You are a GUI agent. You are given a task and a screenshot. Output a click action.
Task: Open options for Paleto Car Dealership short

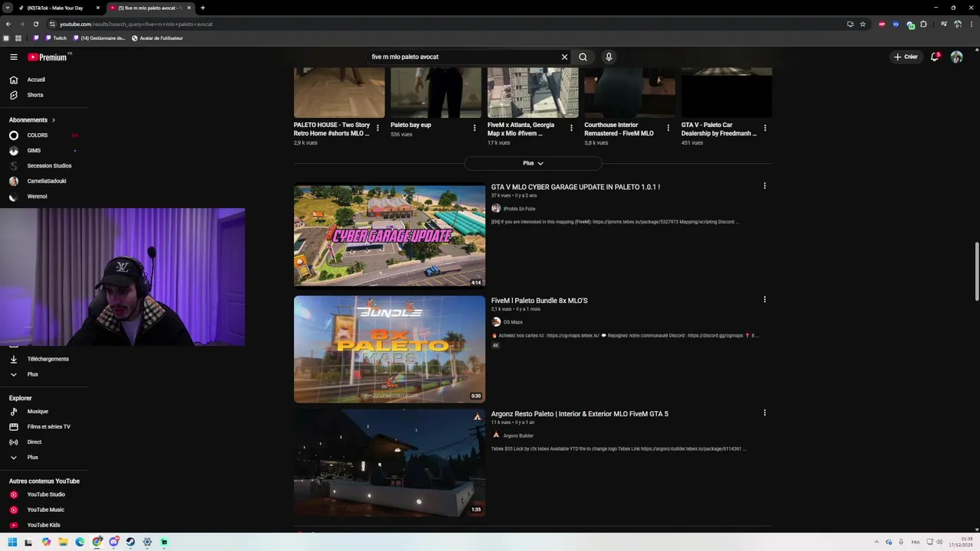pyautogui.click(x=765, y=128)
